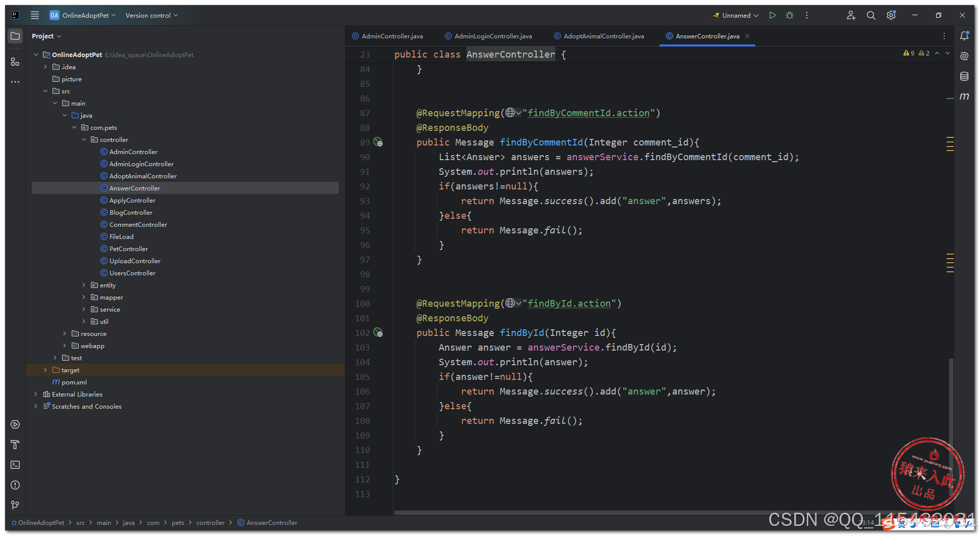This screenshot has height=536, width=980.
Task: Open AI Assistant spiral icon
Action: pos(964,56)
